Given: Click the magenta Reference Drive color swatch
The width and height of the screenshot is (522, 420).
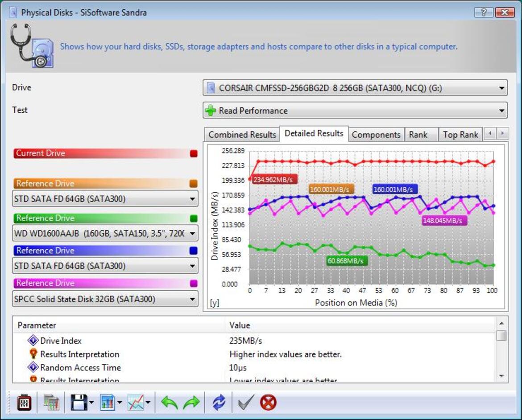Looking at the screenshot, I should [x=194, y=283].
